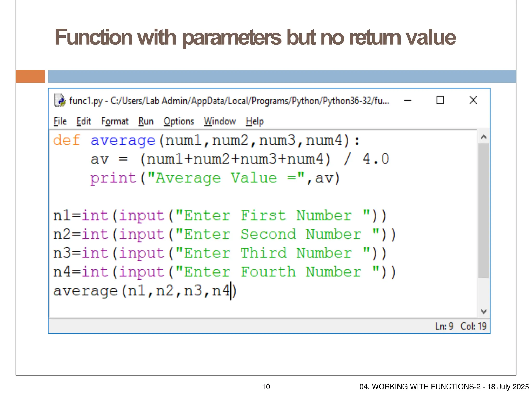Click the "Enter Second Number" string
532x399 pixels.
277,234
